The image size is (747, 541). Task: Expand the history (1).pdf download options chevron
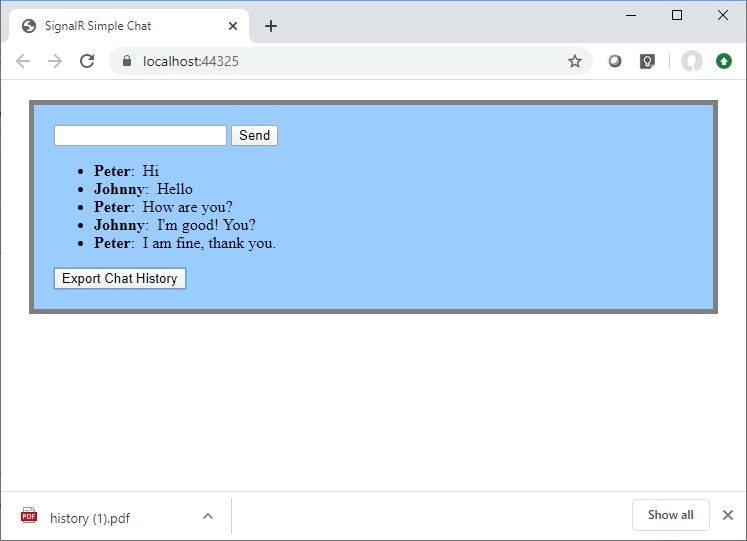(x=208, y=516)
